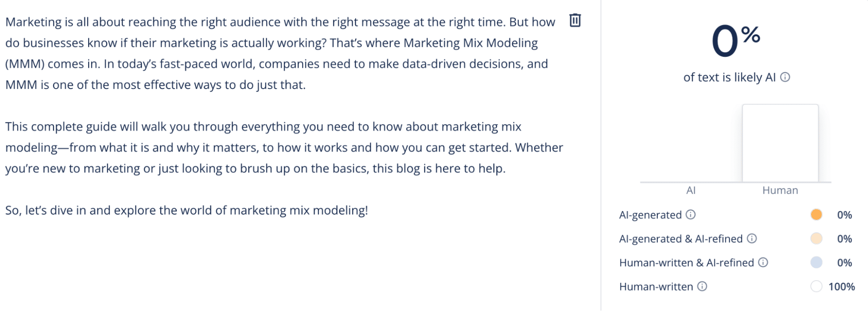Click info icon next to AI-generated label
This screenshot has height=311, width=868.
[691, 215]
